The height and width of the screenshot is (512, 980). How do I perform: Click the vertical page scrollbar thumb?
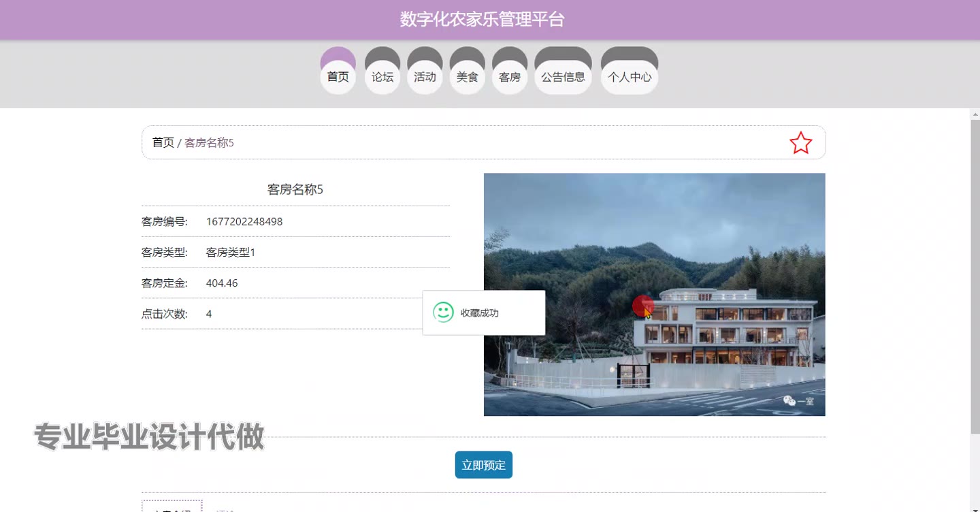click(x=975, y=277)
